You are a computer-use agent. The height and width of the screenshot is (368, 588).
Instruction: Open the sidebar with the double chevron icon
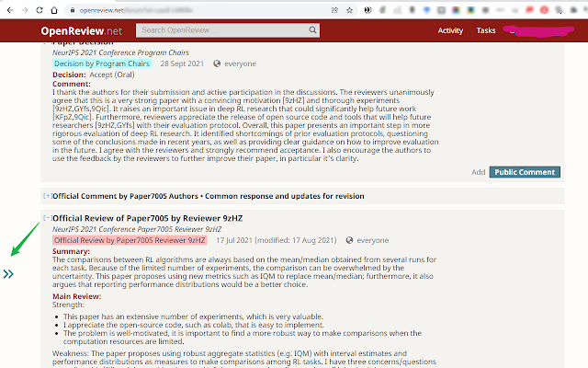click(8, 274)
